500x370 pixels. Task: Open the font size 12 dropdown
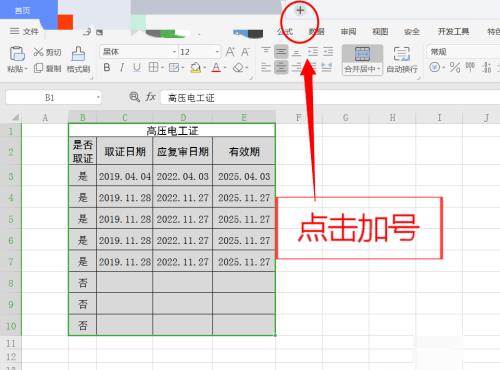tap(217, 52)
